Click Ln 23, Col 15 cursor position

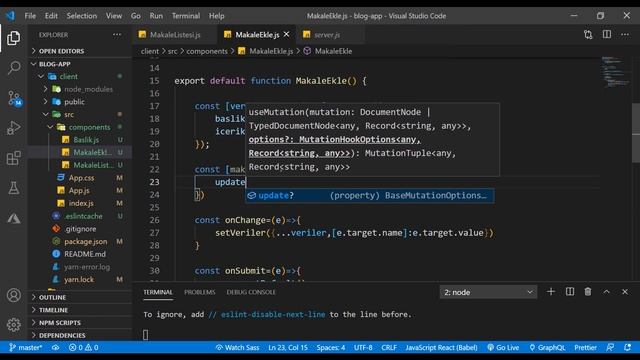pyautogui.click(x=288, y=347)
